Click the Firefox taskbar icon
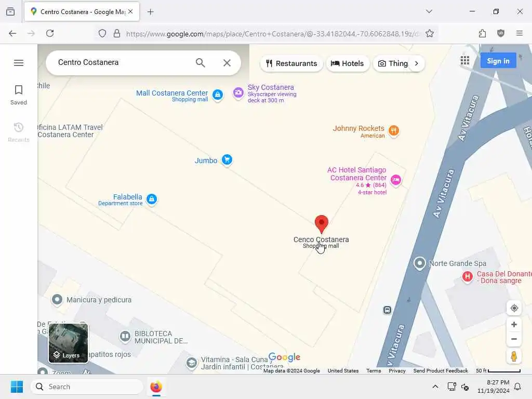Screen dimensions: 532x399 [156, 387]
